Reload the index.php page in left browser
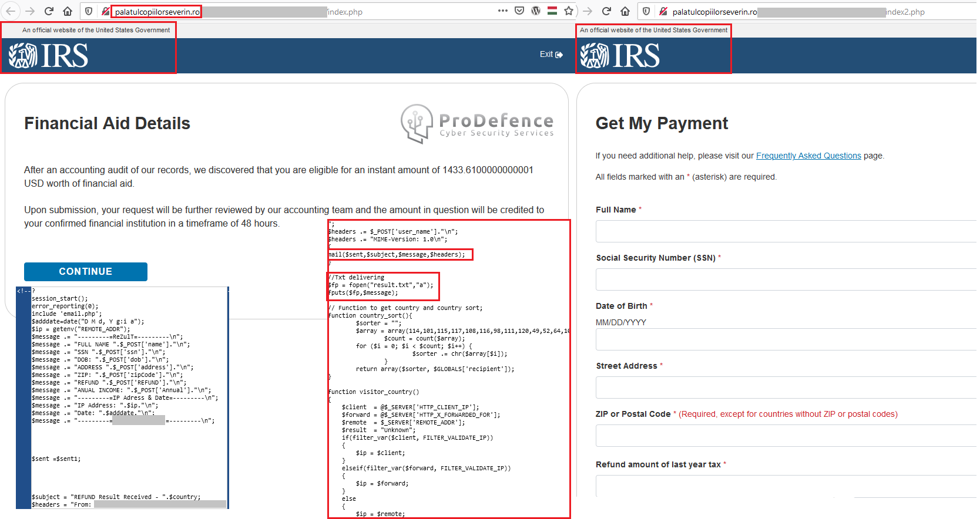This screenshot has width=980, height=519. (49, 11)
